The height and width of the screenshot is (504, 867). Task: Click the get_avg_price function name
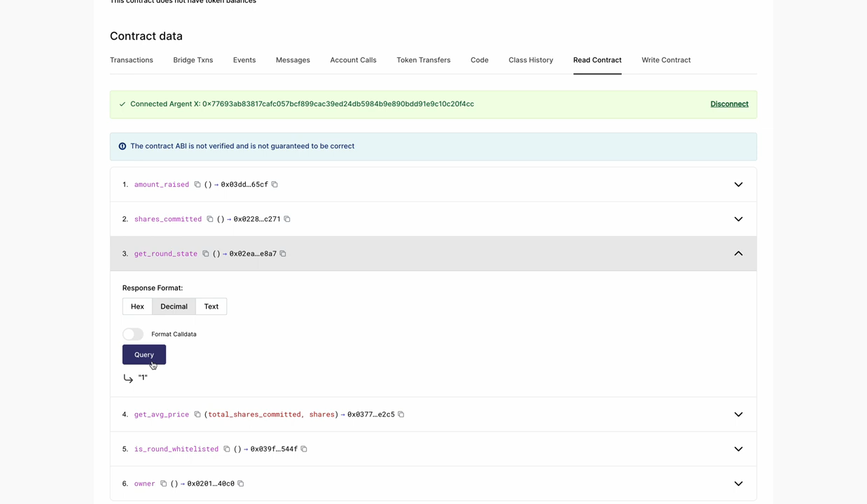pyautogui.click(x=162, y=414)
